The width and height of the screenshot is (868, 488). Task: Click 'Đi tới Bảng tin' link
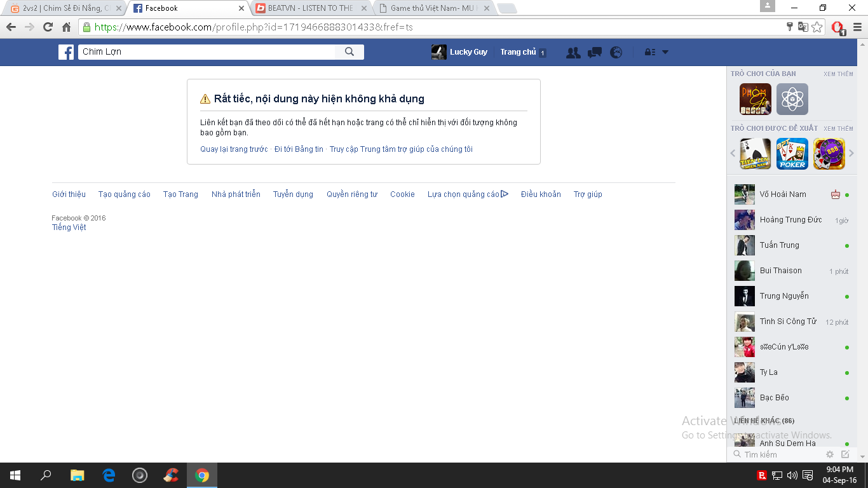pyautogui.click(x=299, y=149)
